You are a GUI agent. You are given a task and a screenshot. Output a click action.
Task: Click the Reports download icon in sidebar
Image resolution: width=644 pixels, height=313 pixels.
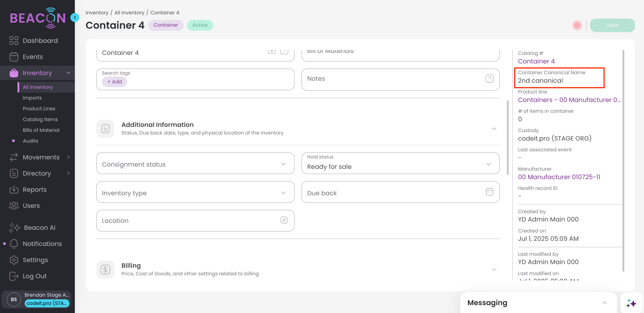[x=14, y=190]
